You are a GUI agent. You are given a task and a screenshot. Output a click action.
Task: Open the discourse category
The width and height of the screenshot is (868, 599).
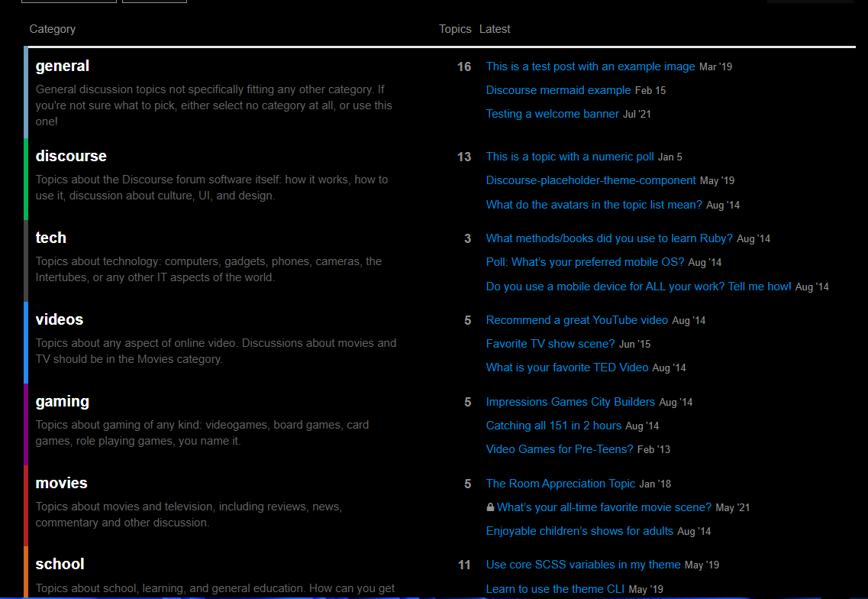coord(71,156)
